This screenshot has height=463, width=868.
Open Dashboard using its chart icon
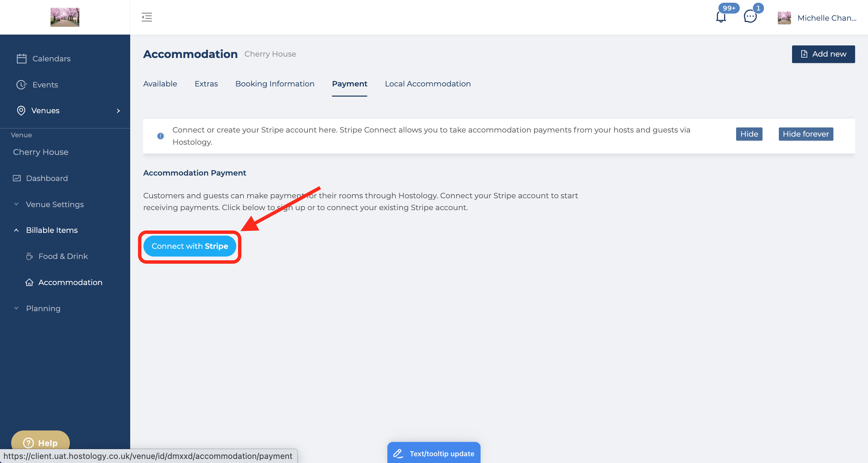point(17,178)
